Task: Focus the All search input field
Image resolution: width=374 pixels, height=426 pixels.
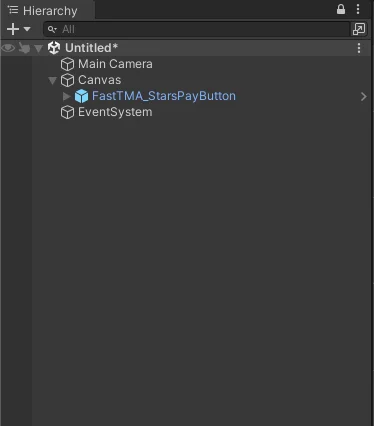Action: (197, 29)
